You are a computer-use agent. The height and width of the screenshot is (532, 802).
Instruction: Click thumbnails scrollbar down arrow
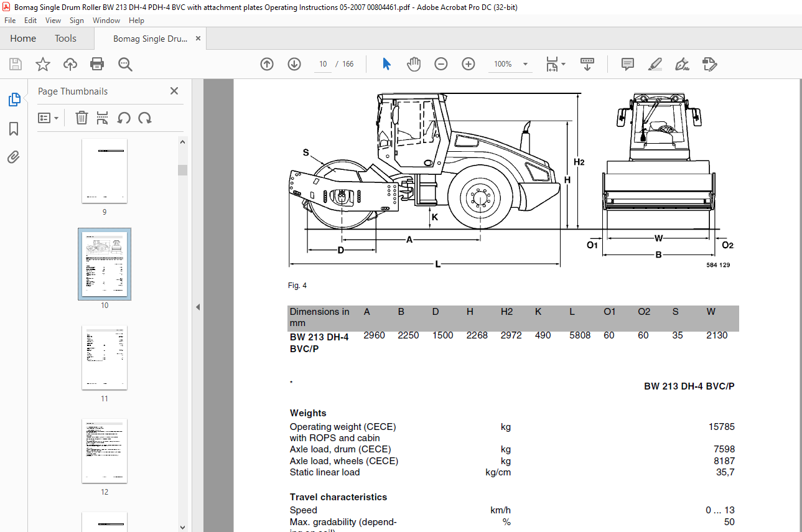coord(183,527)
